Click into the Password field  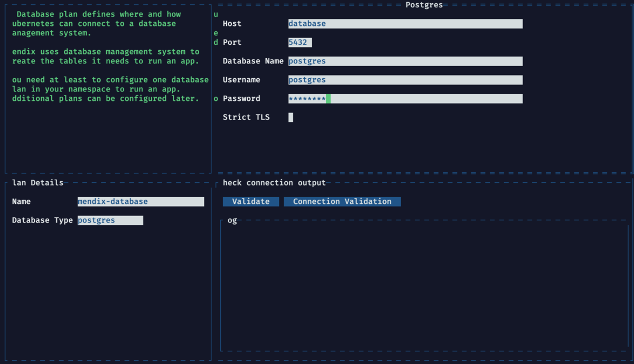(405, 99)
